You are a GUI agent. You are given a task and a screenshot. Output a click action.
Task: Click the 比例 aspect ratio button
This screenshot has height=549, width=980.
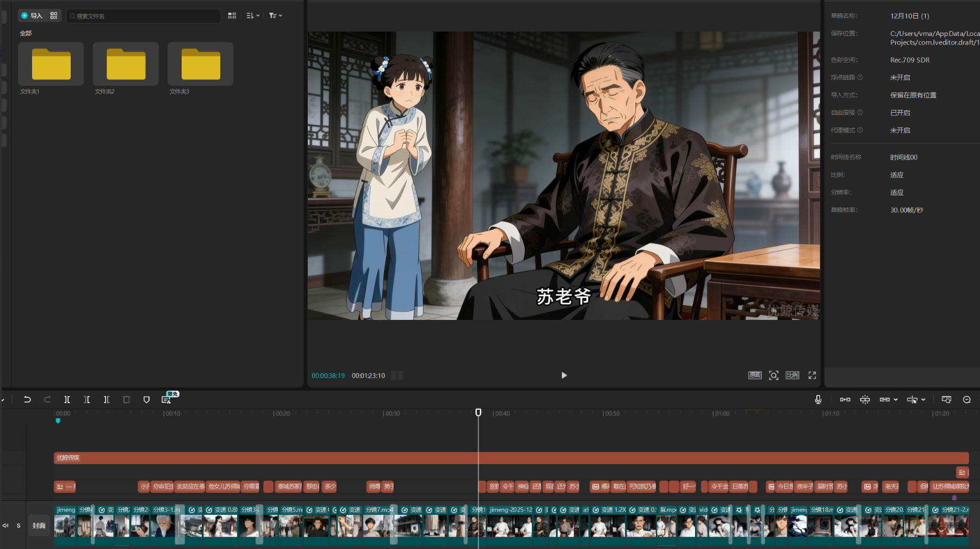click(x=792, y=375)
